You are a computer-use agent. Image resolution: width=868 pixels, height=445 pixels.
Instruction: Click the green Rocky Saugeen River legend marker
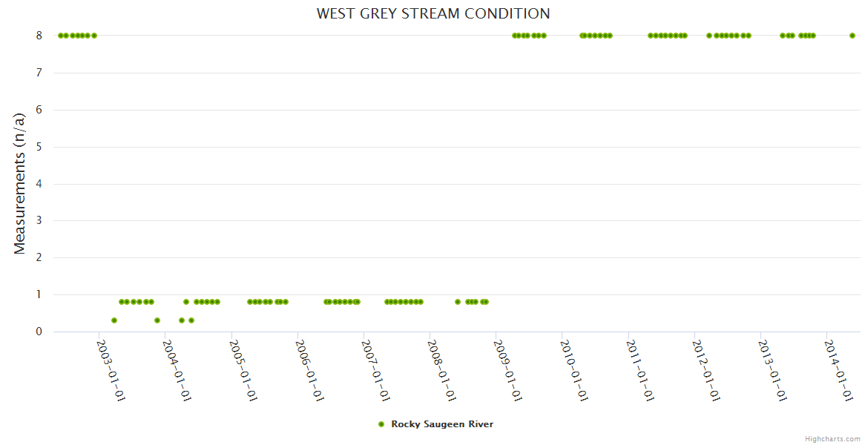coord(381,424)
